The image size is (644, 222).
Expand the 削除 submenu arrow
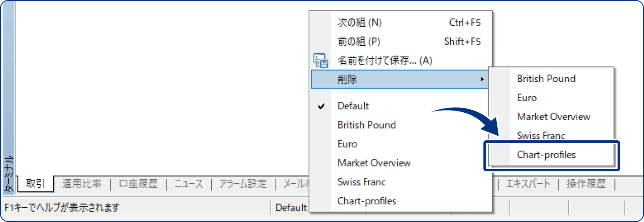pyautogui.click(x=483, y=79)
